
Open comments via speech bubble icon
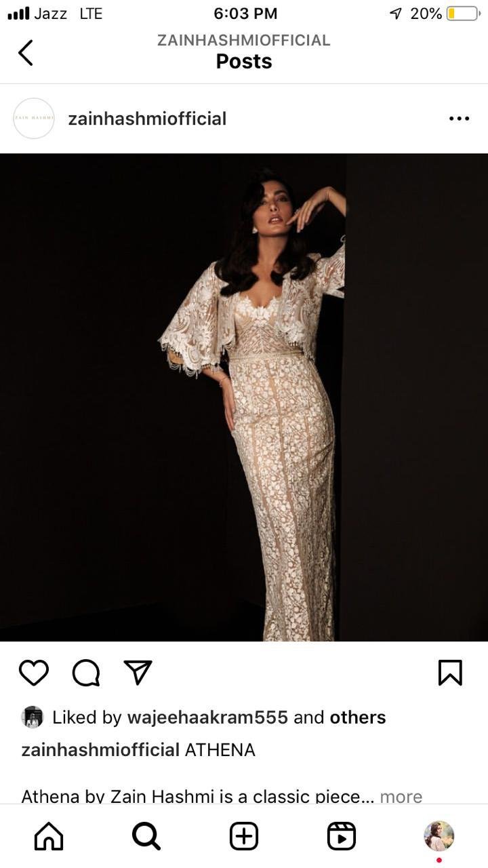click(86, 673)
